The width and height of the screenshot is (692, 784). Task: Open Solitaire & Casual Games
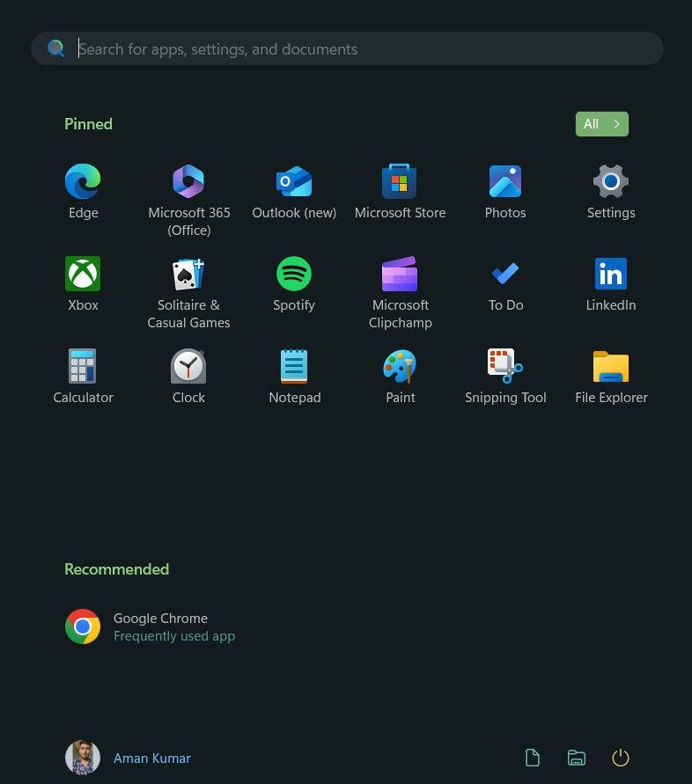tap(188, 292)
